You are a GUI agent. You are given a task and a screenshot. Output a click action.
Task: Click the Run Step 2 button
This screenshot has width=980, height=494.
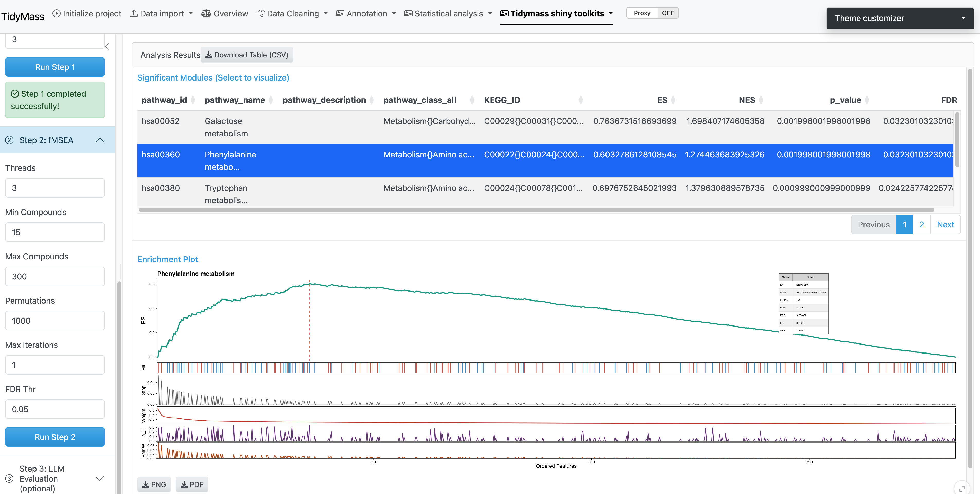coord(55,437)
